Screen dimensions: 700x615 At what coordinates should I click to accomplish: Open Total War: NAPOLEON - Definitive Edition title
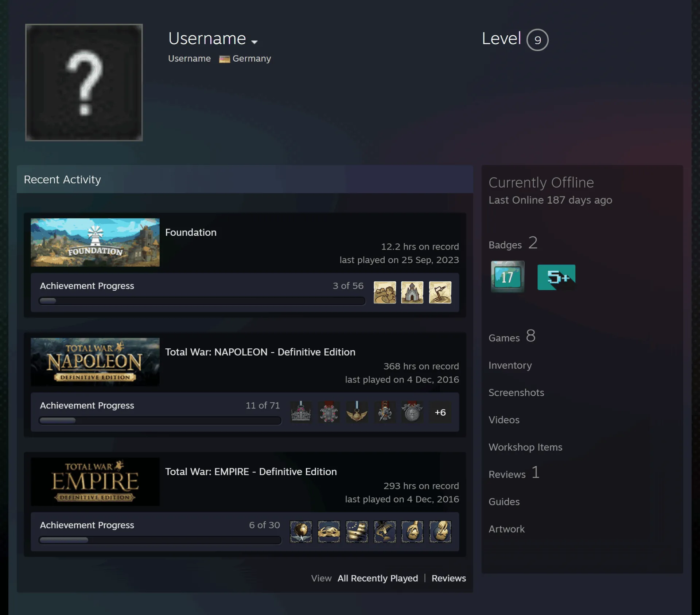pos(260,352)
